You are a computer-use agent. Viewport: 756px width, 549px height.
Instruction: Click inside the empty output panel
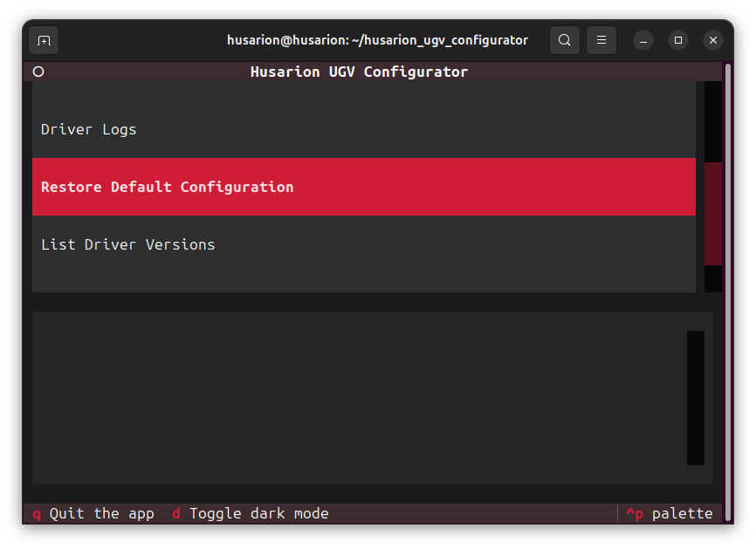[349, 397]
